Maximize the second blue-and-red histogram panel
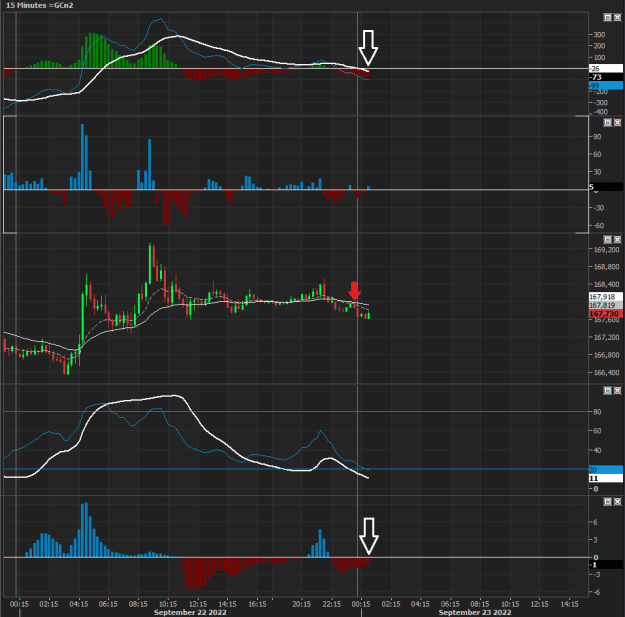 point(607,122)
